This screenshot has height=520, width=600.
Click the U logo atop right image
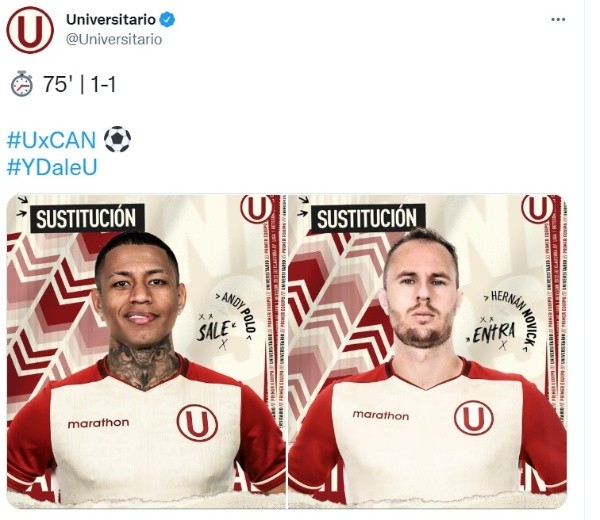tap(538, 209)
